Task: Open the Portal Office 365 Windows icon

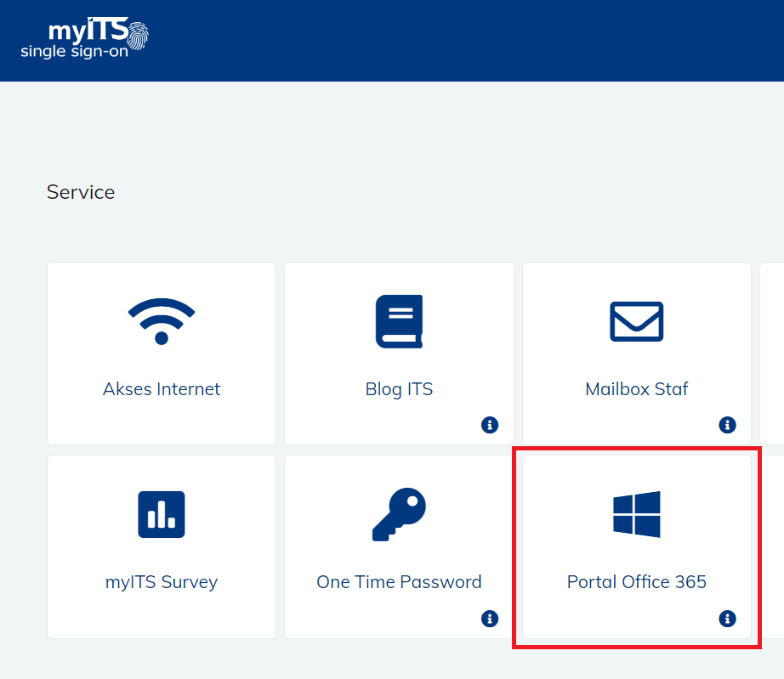Action: [636, 514]
